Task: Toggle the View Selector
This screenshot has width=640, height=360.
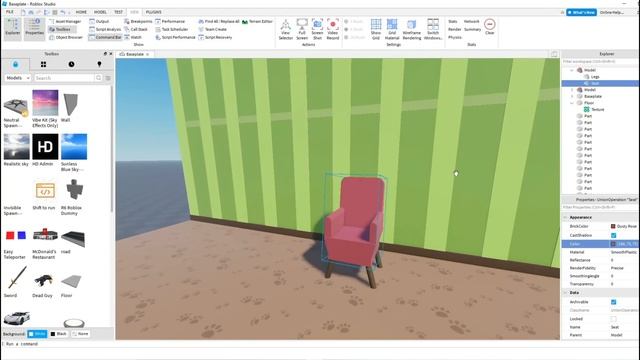Action: pyautogui.click(x=286, y=29)
